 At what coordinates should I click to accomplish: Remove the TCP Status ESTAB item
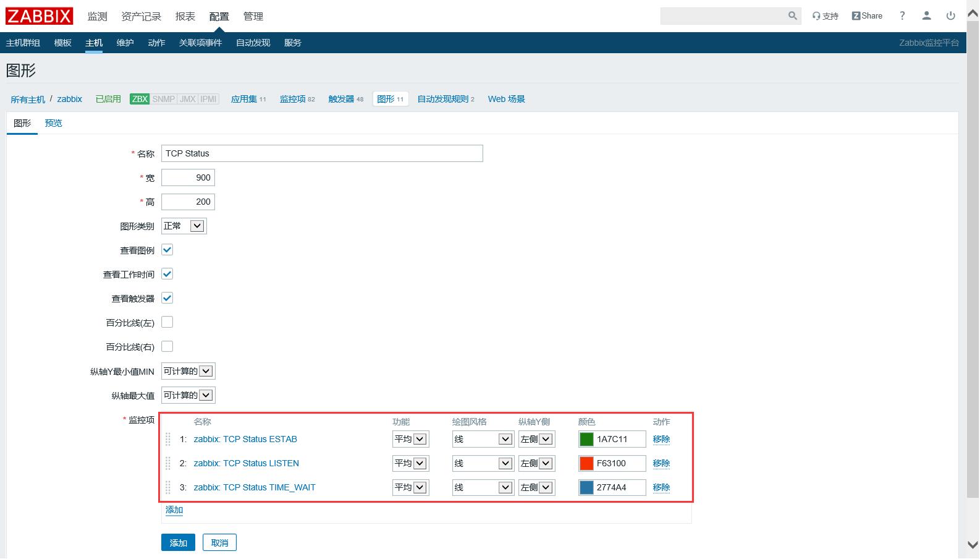coord(661,439)
